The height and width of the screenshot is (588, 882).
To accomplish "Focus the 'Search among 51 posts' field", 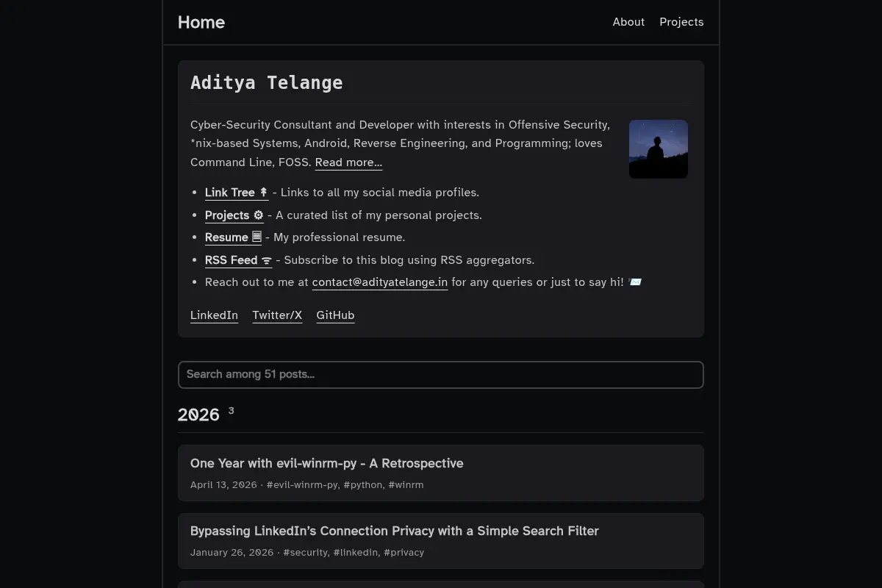I will click(x=441, y=375).
